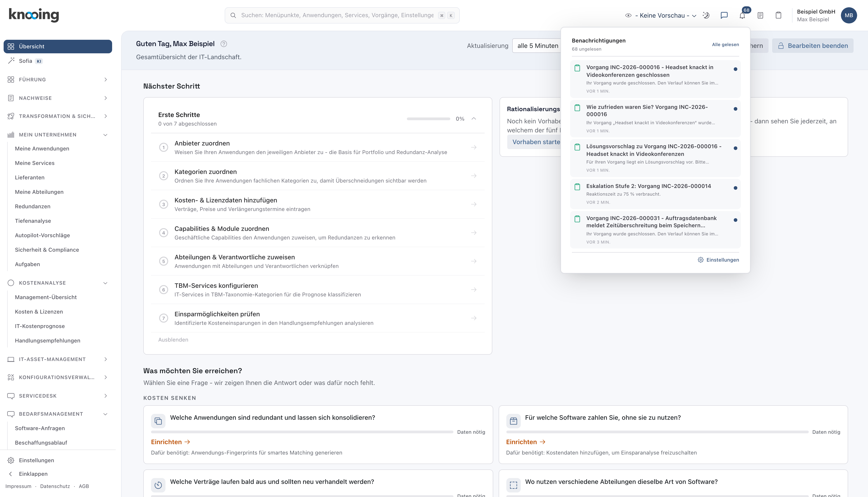Click the contract clock icon on the Verträge card
This screenshot has width=868, height=497.
coord(158,485)
